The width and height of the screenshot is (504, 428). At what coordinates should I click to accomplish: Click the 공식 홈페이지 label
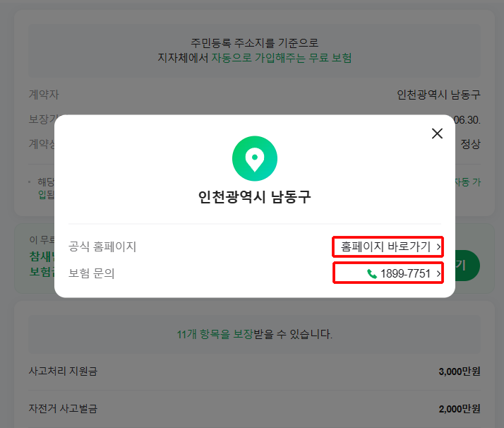[102, 246]
